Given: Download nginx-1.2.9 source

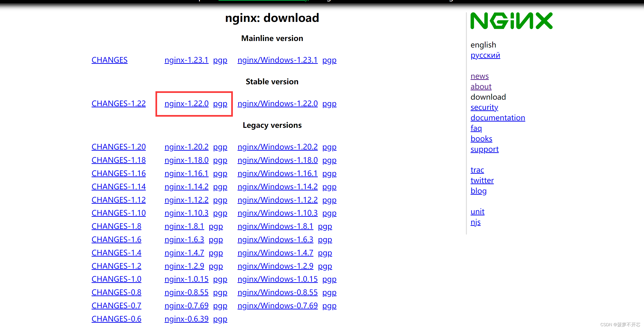Looking at the screenshot, I should [x=184, y=266].
